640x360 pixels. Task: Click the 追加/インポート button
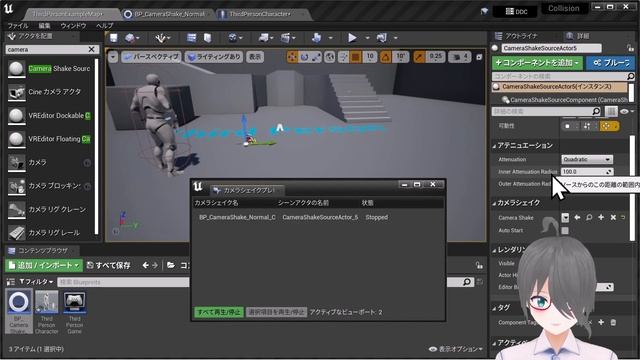(x=44, y=265)
